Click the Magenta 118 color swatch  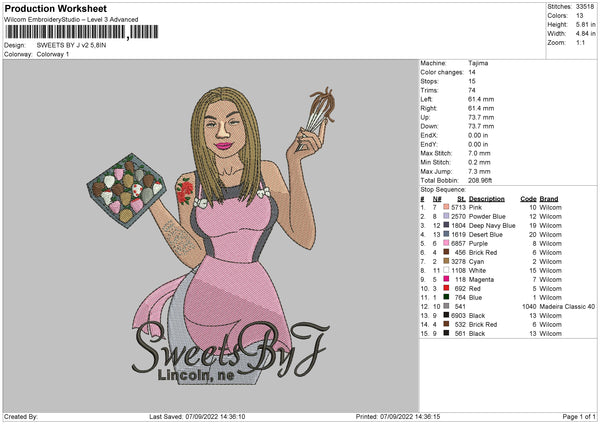click(x=446, y=279)
